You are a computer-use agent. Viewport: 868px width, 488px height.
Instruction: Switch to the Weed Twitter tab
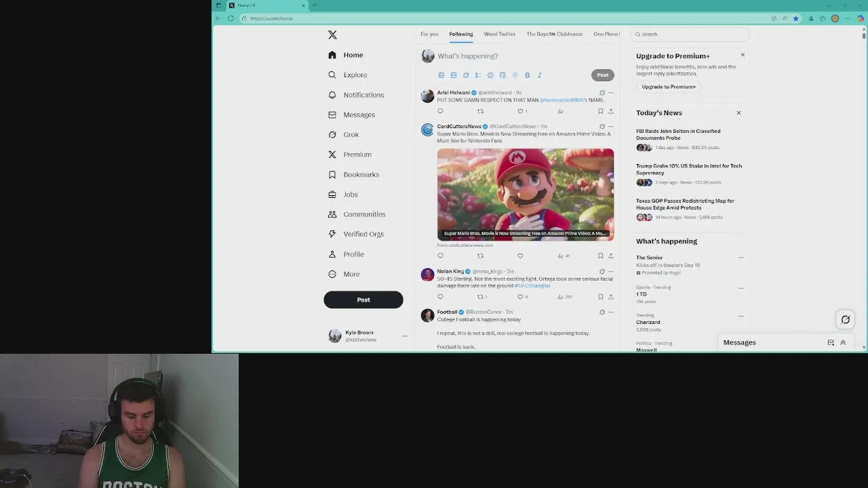[x=500, y=34]
